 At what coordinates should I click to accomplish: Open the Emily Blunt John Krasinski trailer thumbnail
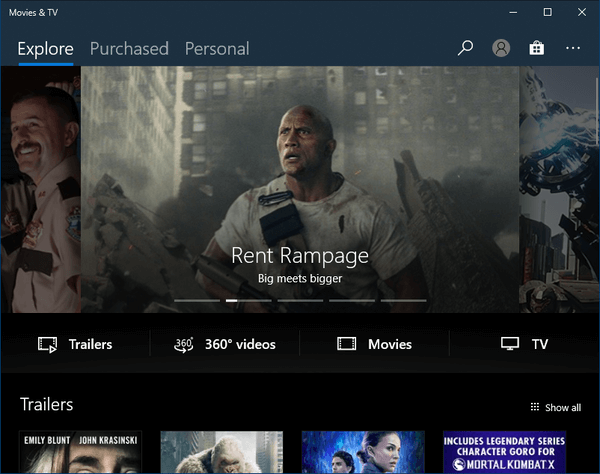click(80, 452)
